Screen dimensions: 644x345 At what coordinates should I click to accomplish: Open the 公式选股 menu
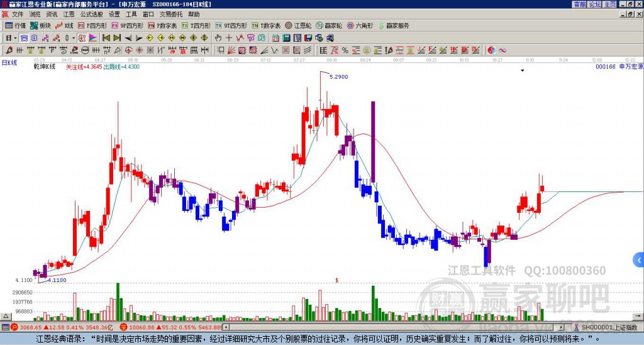[x=92, y=14]
